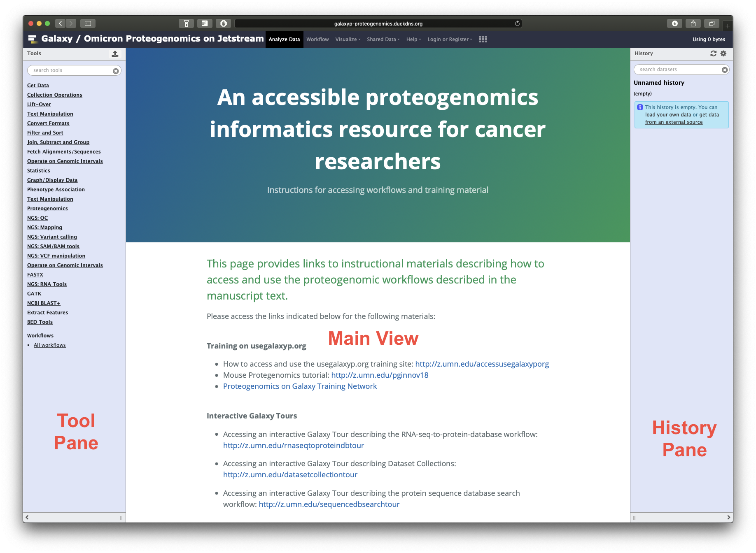The width and height of the screenshot is (756, 553).
Task: Toggle the Safari sidebar
Action: pos(88,23)
